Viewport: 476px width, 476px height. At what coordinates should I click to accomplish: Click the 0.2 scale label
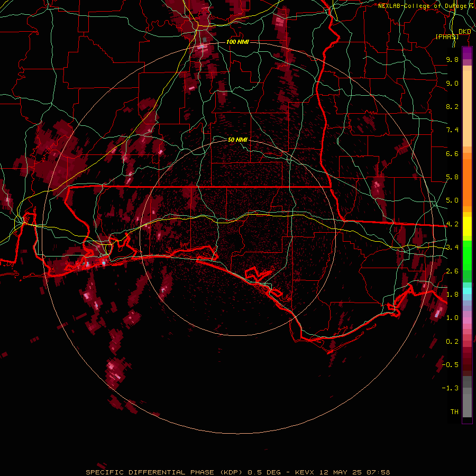point(452,342)
